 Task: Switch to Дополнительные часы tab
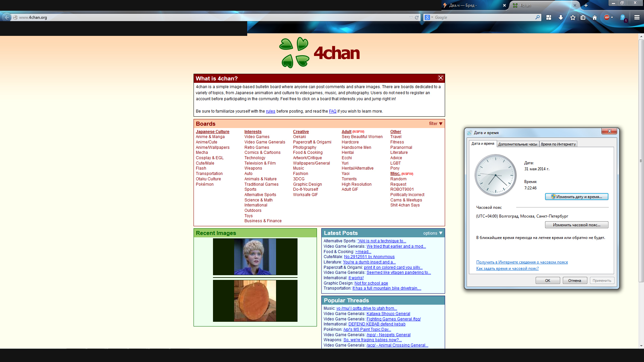[518, 144]
